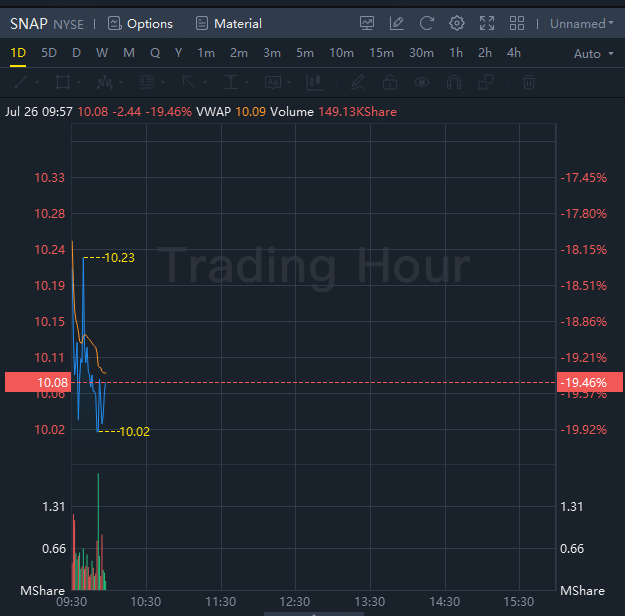Expand the rectangle shape tool arrow
Viewport: 625px width, 616px height.
tap(79, 83)
